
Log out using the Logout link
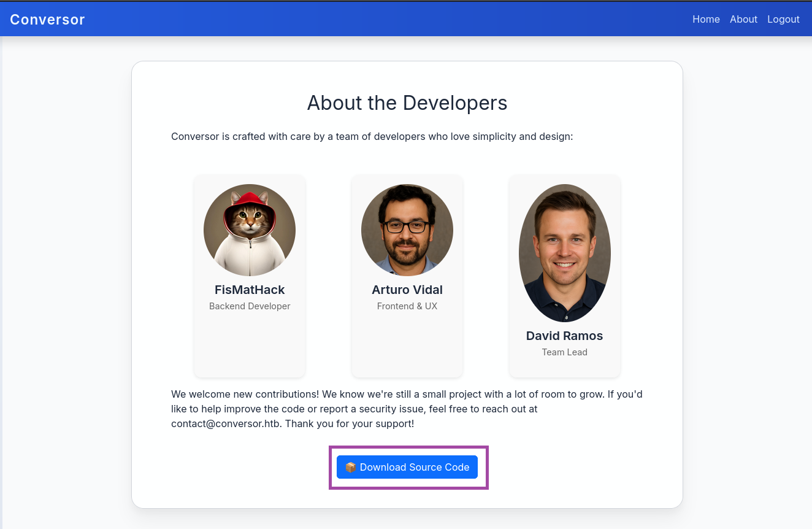783,19
